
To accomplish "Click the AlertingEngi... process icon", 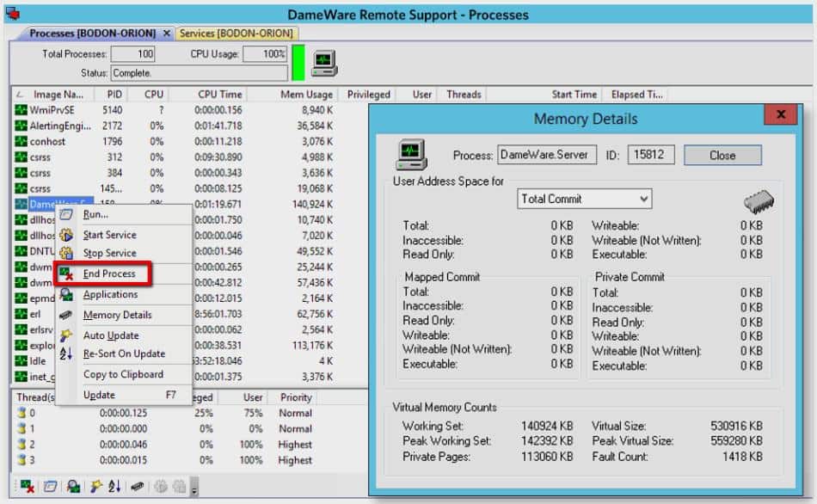I will pyautogui.click(x=21, y=126).
